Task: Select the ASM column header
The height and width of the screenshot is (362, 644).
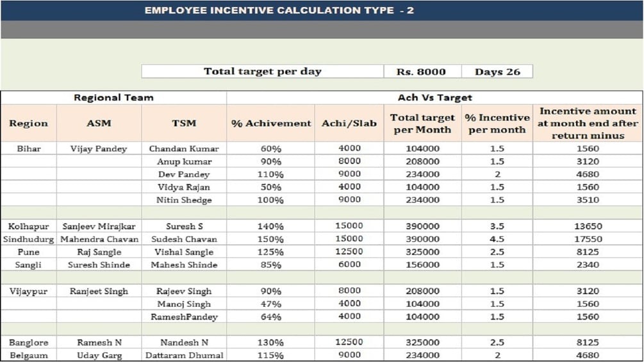Action: click(99, 123)
